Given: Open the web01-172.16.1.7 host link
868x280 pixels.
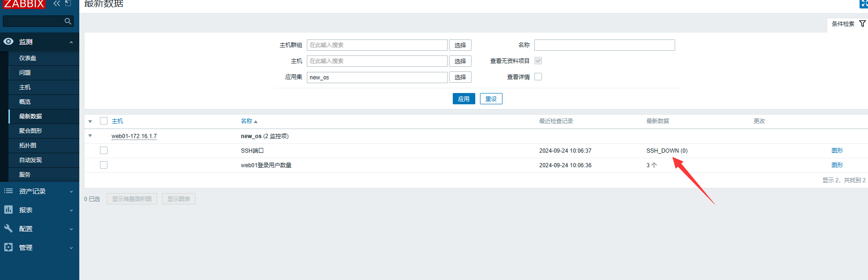Looking at the screenshot, I should pyautogui.click(x=134, y=136).
